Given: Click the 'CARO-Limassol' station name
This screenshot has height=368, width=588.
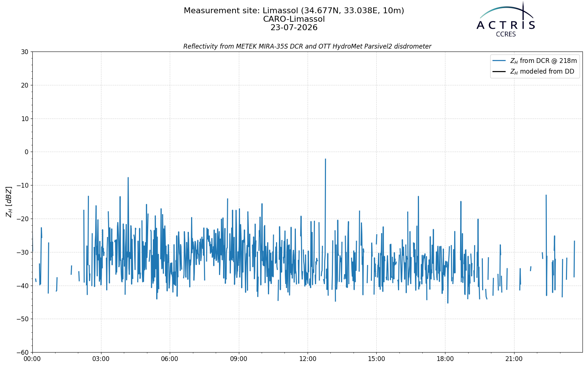Looking at the screenshot, I should pos(294,19).
